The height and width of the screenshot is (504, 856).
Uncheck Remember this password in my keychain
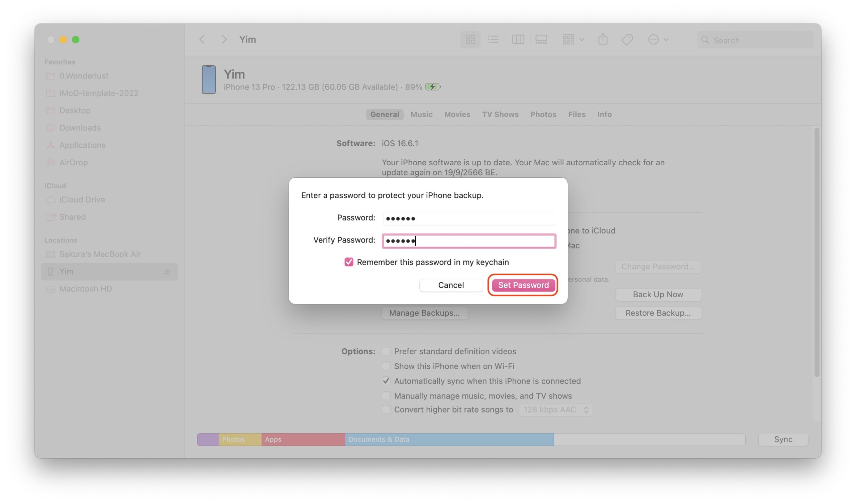point(348,262)
